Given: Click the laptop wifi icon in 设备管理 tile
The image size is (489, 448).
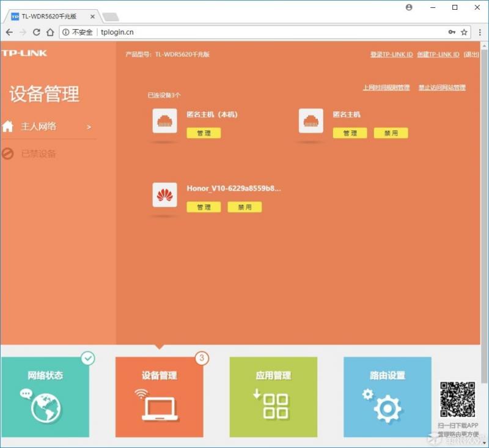Looking at the screenshot, I should 158,405.
